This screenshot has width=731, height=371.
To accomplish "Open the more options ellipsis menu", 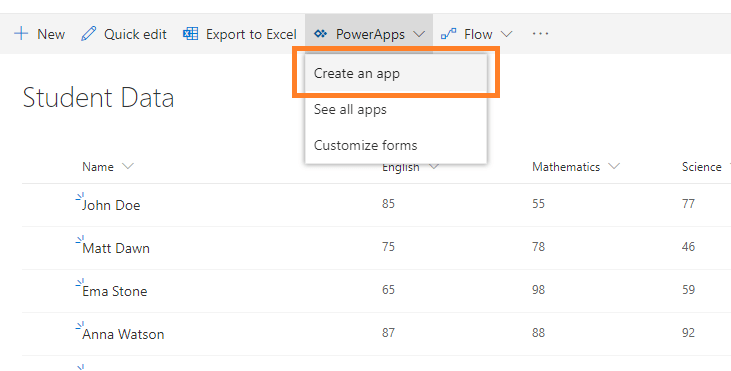I will [540, 34].
